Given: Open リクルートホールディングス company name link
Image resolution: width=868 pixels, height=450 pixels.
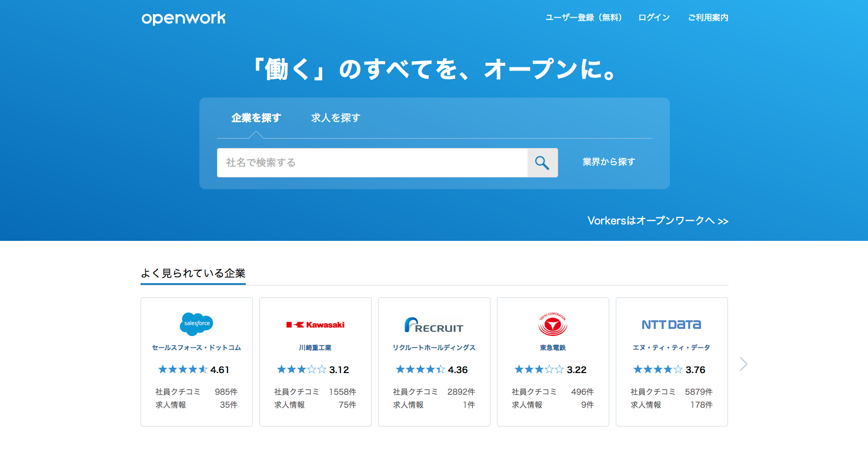Looking at the screenshot, I should tap(434, 348).
